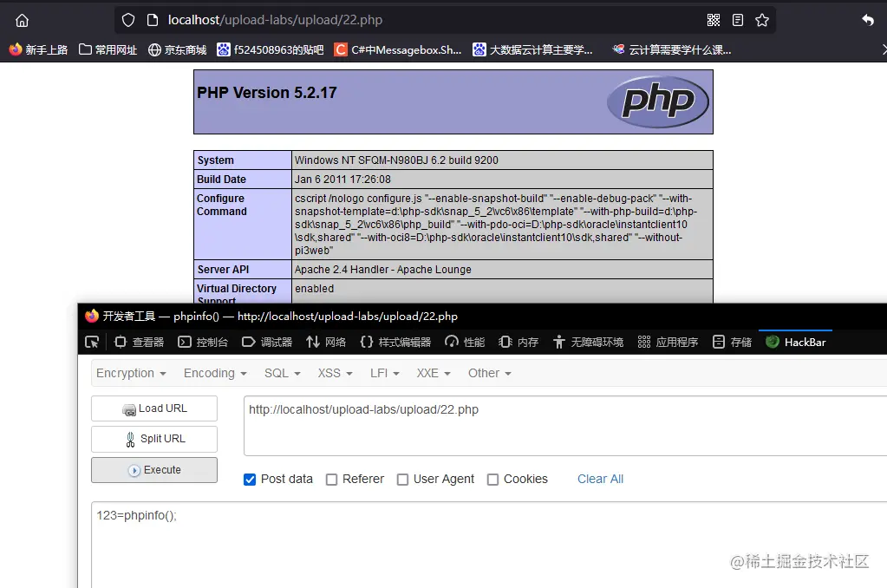
Task: Select the HackBar tab
Action: [x=795, y=343]
